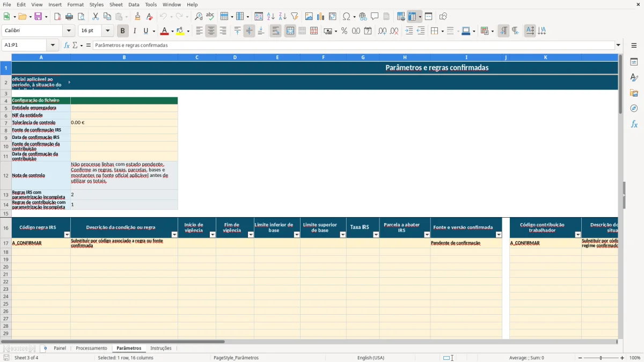Open the Name Box dropdown arrow
The height and width of the screenshot is (362, 644).
53,46
